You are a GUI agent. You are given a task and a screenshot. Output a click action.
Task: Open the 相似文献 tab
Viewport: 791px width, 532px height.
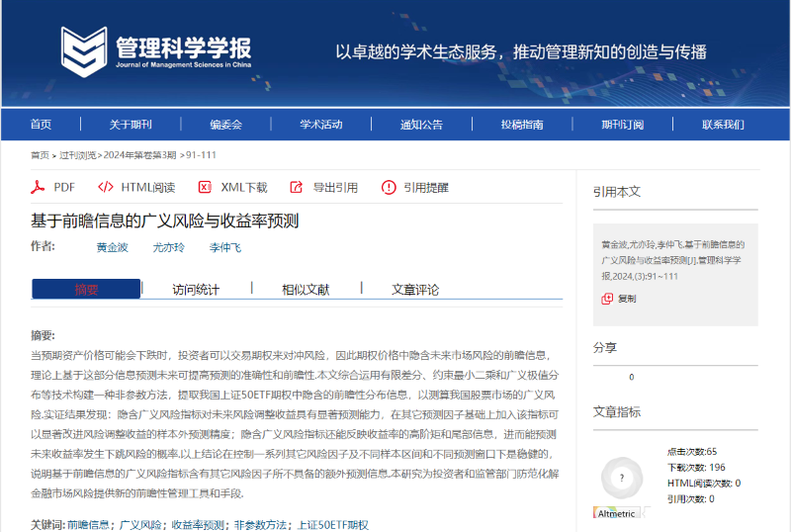click(x=306, y=289)
